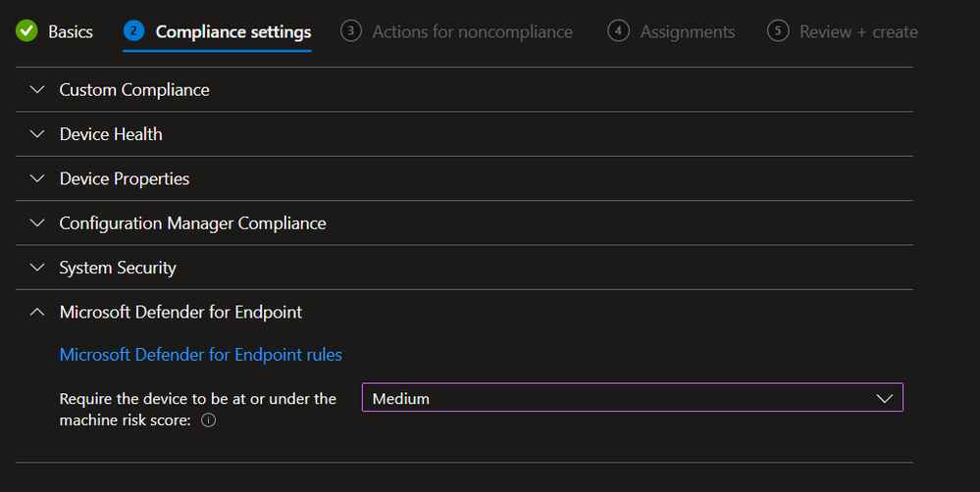Expand the System Security section chevron
The image size is (980, 492).
37,268
